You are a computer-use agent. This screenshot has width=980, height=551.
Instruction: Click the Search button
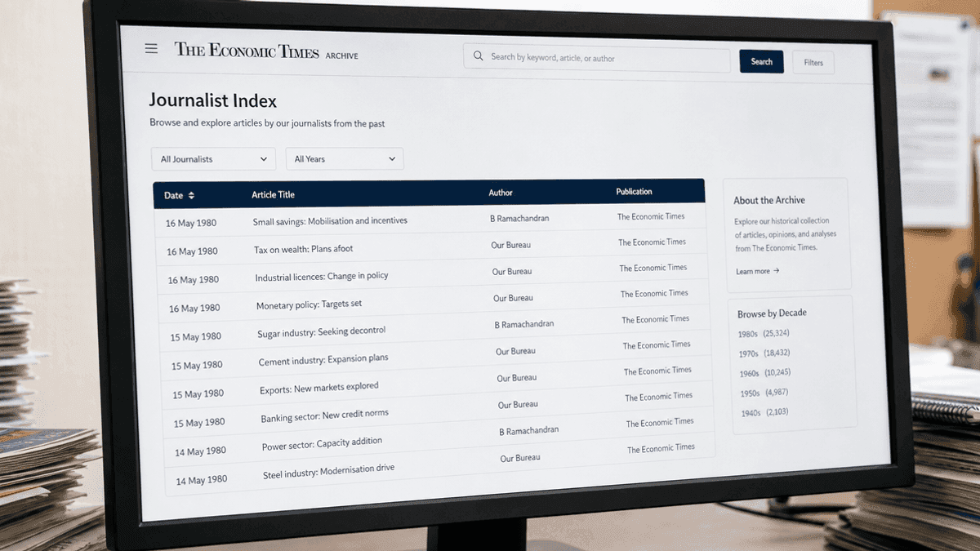coord(762,62)
